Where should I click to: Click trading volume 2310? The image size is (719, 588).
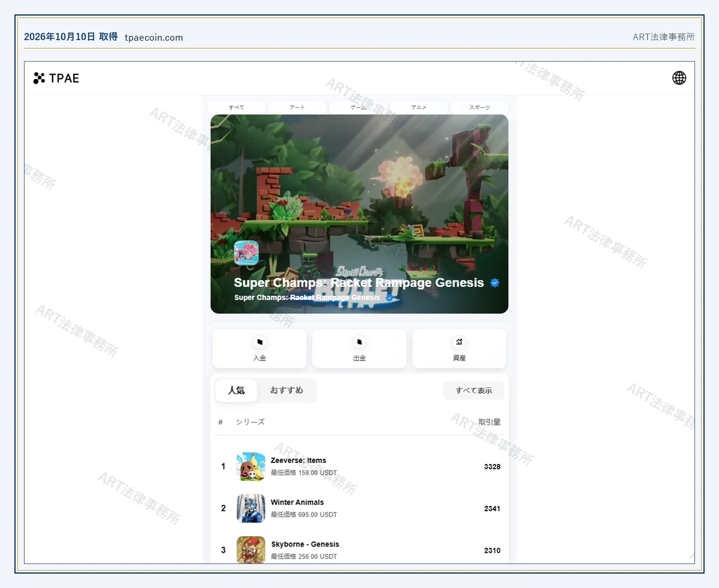pyautogui.click(x=493, y=551)
